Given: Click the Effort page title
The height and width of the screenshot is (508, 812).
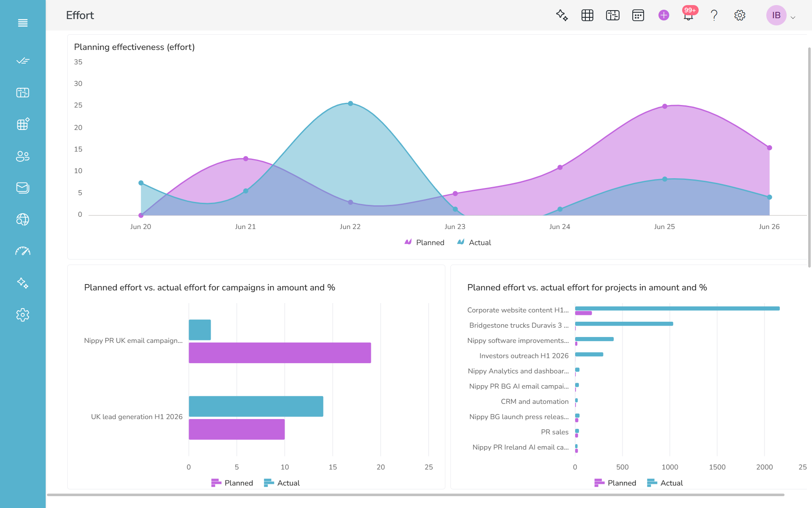Looking at the screenshot, I should pyautogui.click(x=80, y=15).
